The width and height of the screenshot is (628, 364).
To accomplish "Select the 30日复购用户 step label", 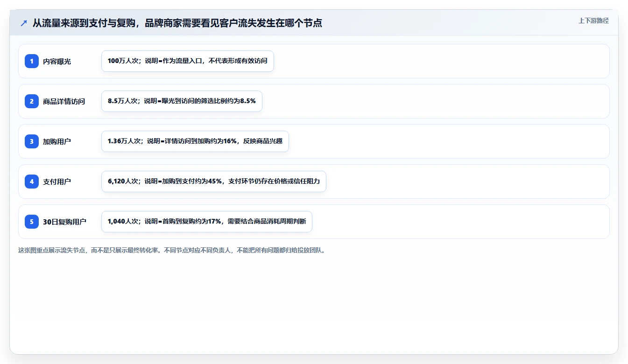I will tap(64, 222).
